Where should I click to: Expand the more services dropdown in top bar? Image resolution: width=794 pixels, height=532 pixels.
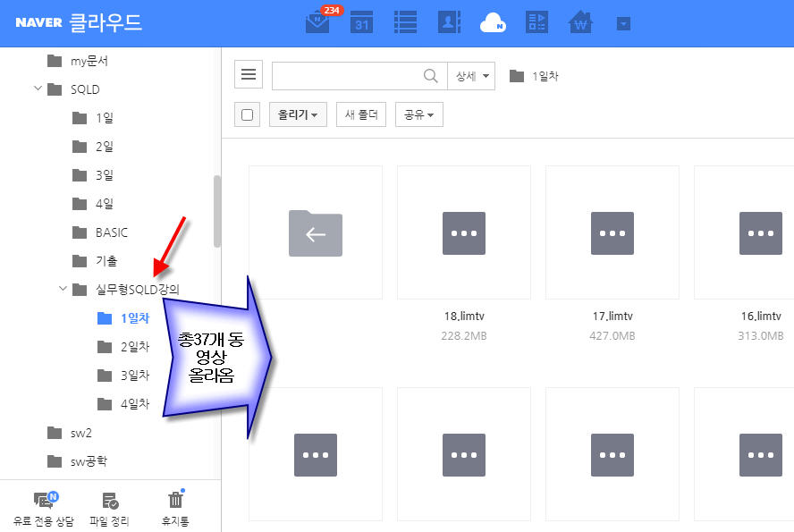tap(623, 24)
